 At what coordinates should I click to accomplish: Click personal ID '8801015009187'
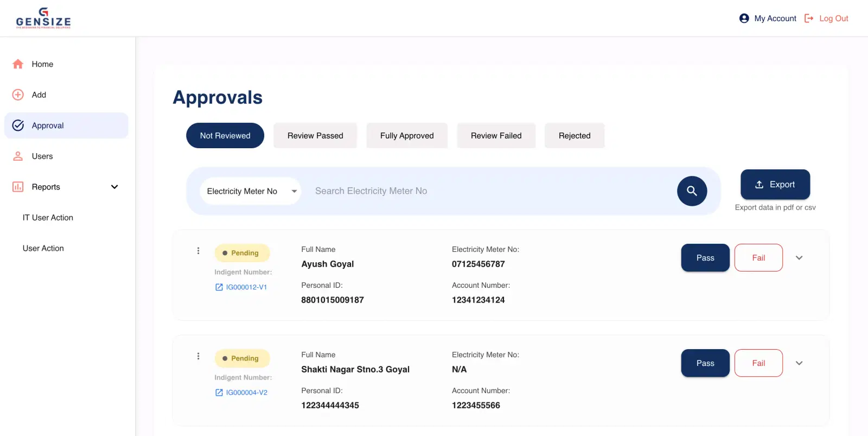point(333,300)
